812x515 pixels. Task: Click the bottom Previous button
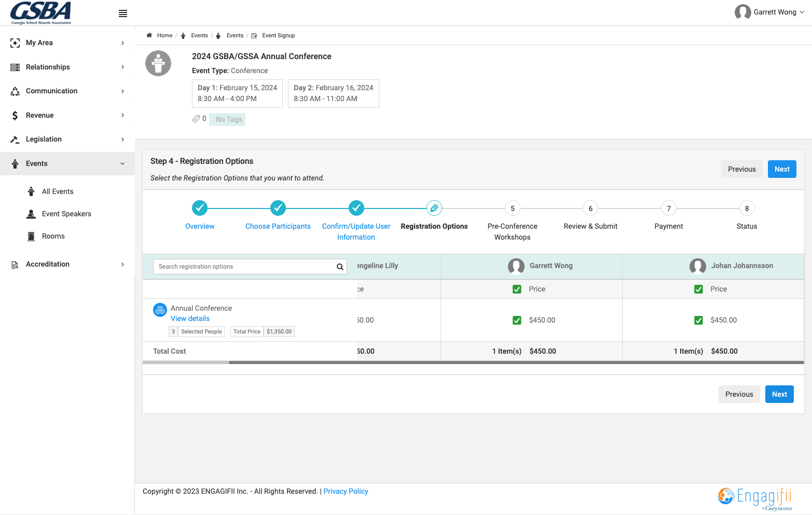[739, 394]
